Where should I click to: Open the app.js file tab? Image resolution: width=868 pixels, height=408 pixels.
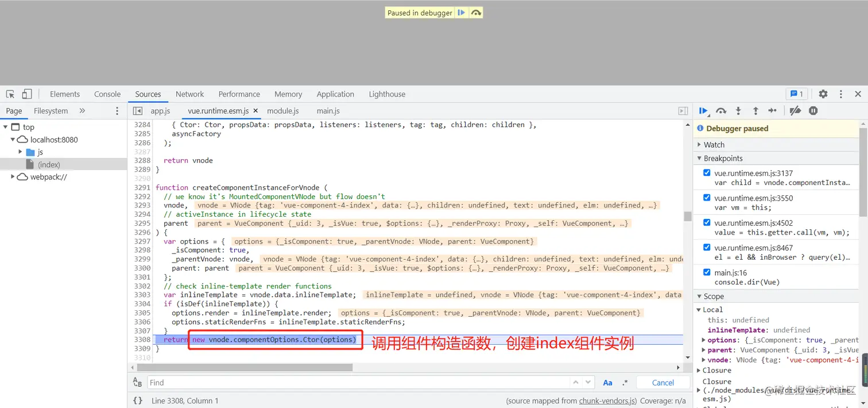pyautogui.click(x=161, y=111)
